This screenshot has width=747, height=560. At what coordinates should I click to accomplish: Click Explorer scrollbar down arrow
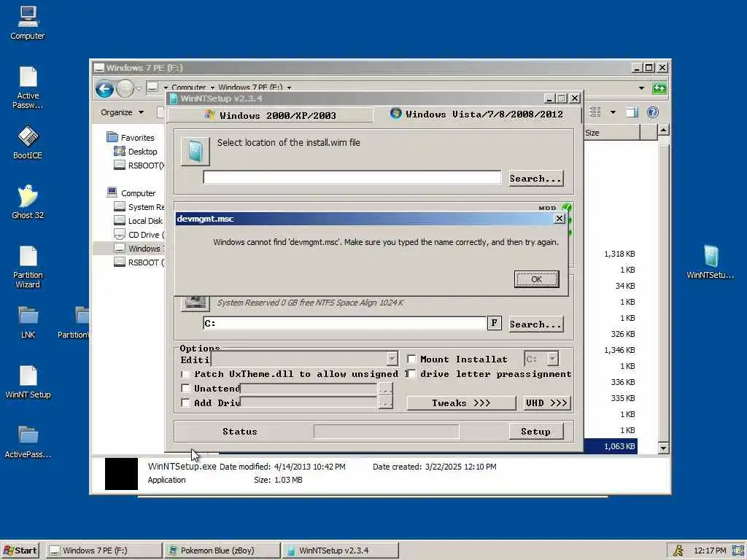tap(662, 448)
